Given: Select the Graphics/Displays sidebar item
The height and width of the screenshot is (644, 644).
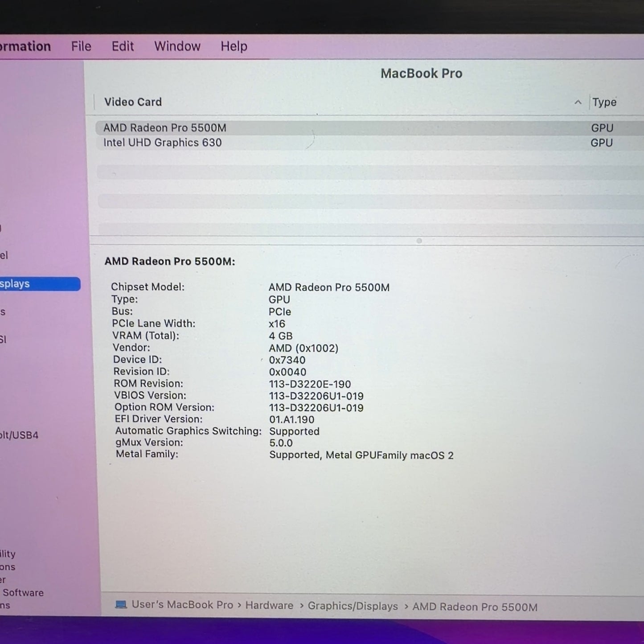Looking at the screenshot, I should click(x=40, y=284).
